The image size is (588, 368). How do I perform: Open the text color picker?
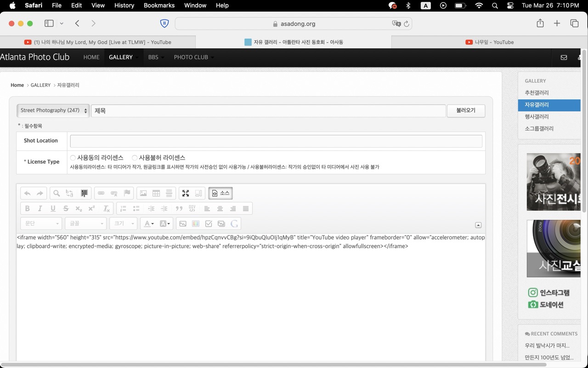[149, 224]
